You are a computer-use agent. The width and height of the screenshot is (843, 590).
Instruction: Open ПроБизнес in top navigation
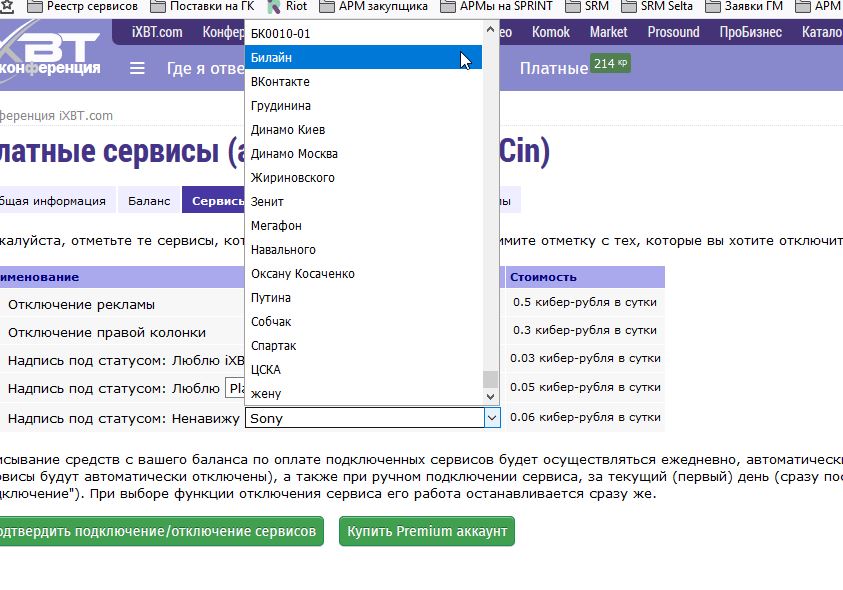[x=751, y=32]
